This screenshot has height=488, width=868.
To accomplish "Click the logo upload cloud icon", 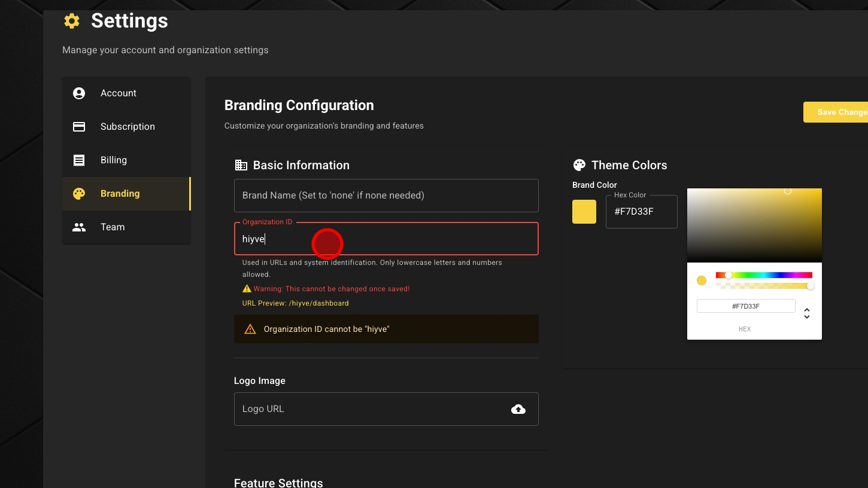I will click(518, 409).
